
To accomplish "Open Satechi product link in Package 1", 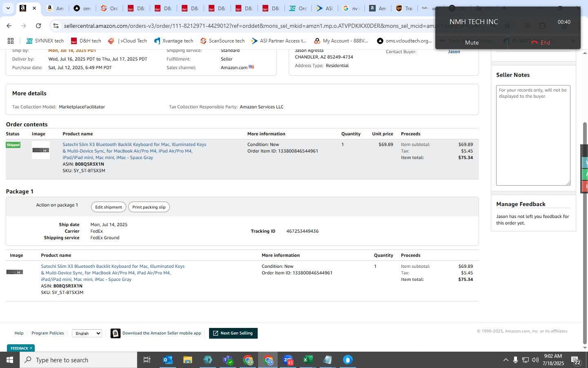I will [113, 273].
